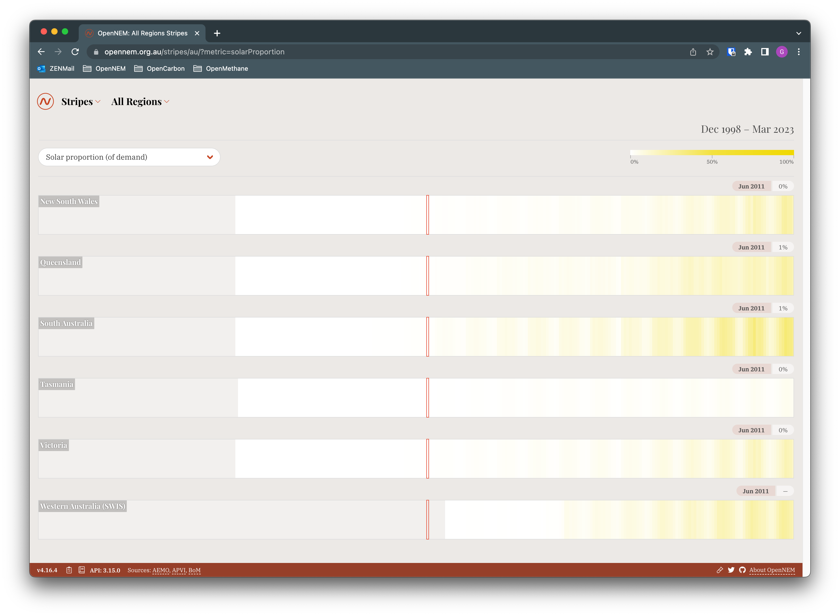Click the footer link/chain icon
This screenshot has height=616, width=840.
[x=720, y=570]
